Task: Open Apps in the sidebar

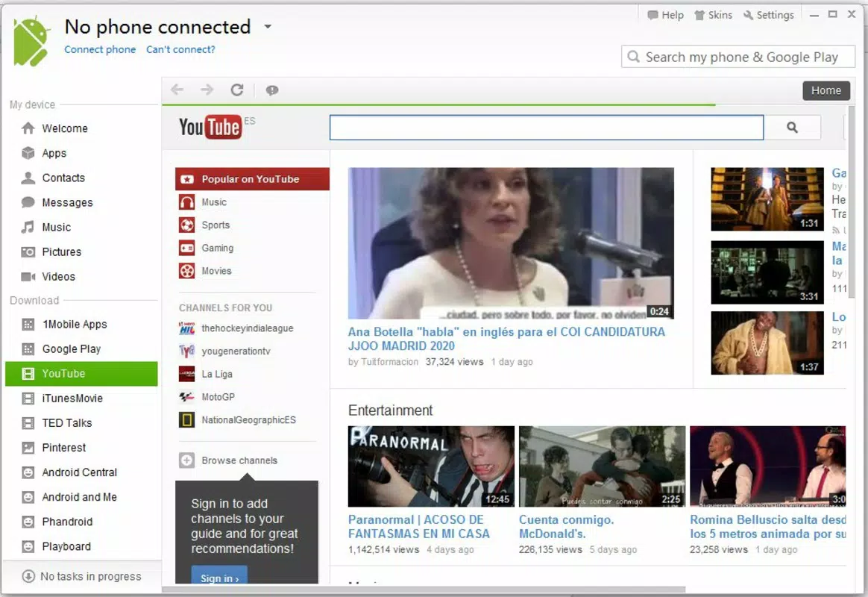Action: pyautogui.click(x=81, y=153)
